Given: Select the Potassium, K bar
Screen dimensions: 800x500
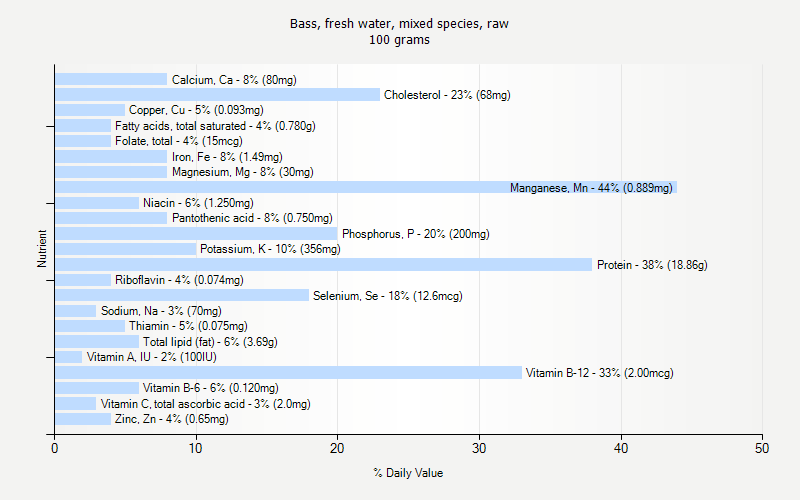Looking at the screenshot, I should (125, 249).
